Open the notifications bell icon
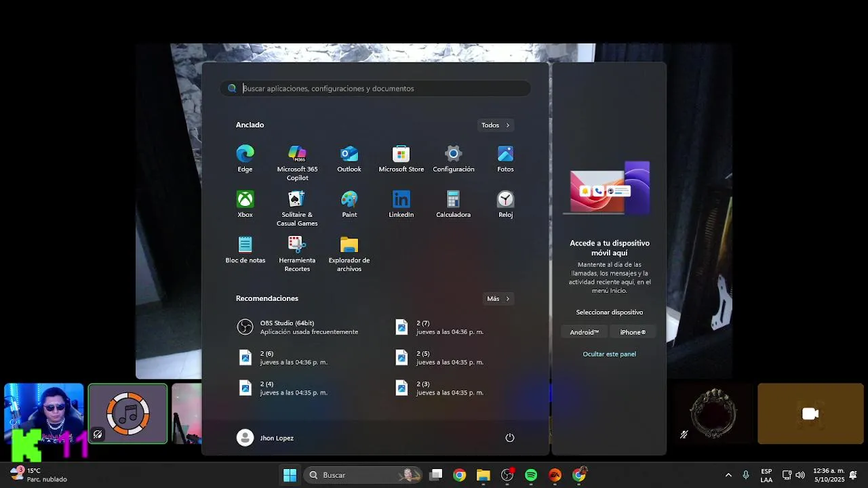Image resolution: width=868 pixels, height=488 pixels. coord(853,475)
